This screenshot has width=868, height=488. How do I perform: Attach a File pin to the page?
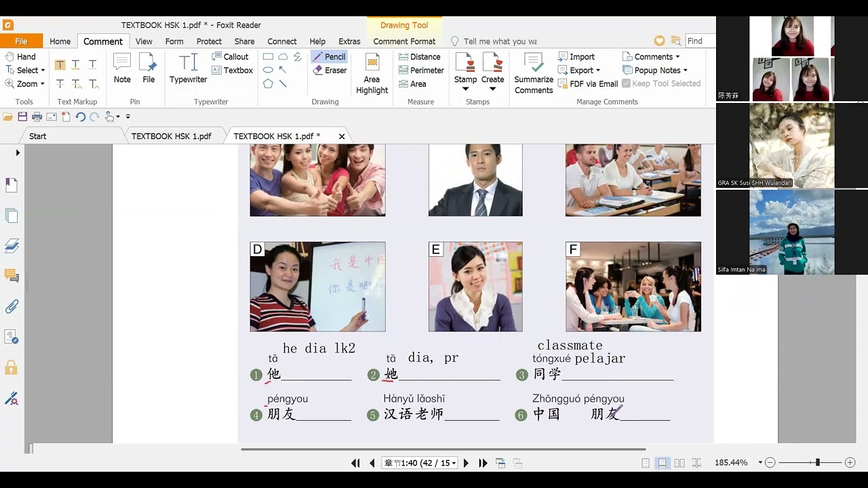tap(148, 68)
